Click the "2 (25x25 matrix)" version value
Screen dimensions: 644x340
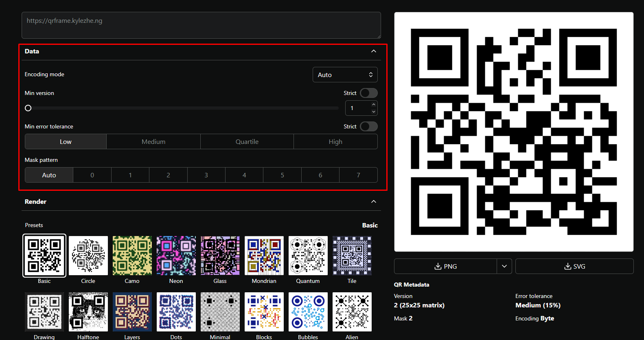tap(419, 305)
